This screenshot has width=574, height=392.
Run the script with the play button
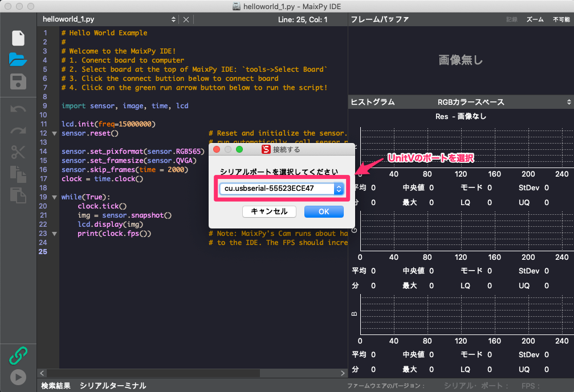click(x=18, y=377)
